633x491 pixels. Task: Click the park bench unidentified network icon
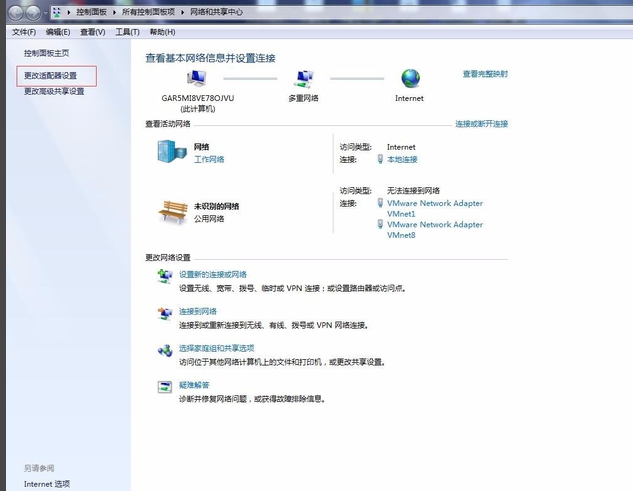click(173, 211)
